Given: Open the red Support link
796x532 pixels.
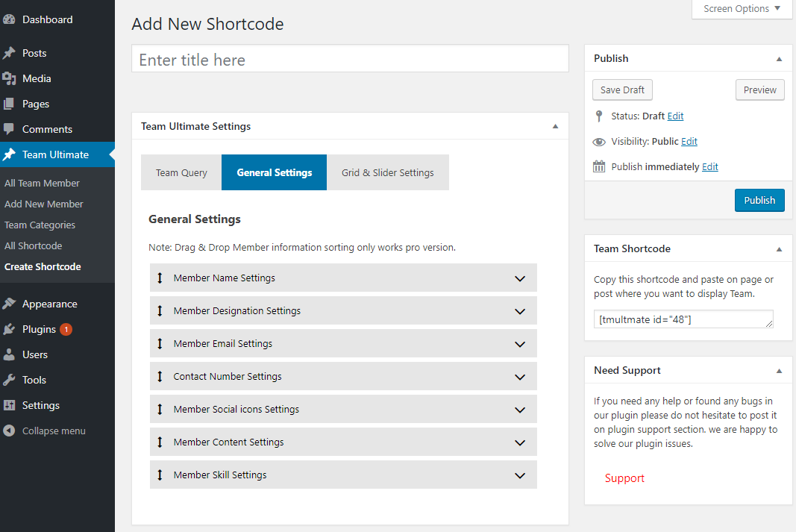Looking at the screenshot, I should click(x=624, y=478).
